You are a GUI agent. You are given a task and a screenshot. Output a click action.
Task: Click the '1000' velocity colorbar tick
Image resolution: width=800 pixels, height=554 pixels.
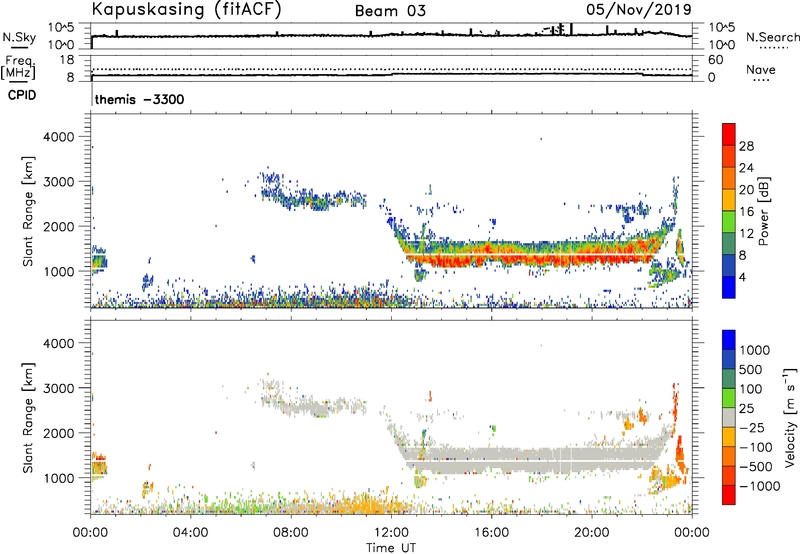tap(754, 350)
